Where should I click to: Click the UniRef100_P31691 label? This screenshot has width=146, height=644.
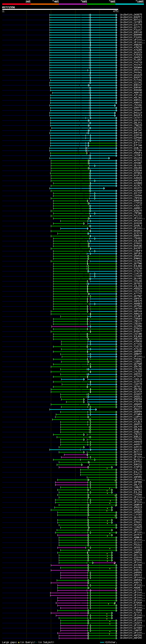pos(131,37)
